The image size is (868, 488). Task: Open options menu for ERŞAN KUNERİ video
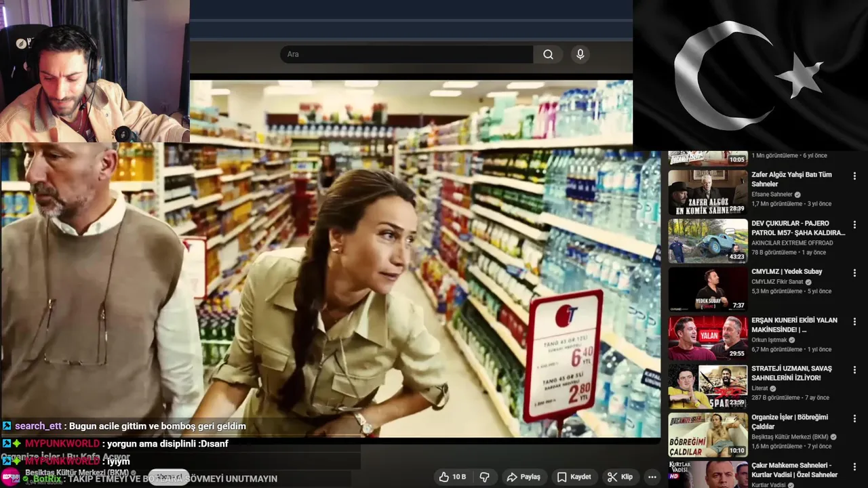(x=854, y=321)
